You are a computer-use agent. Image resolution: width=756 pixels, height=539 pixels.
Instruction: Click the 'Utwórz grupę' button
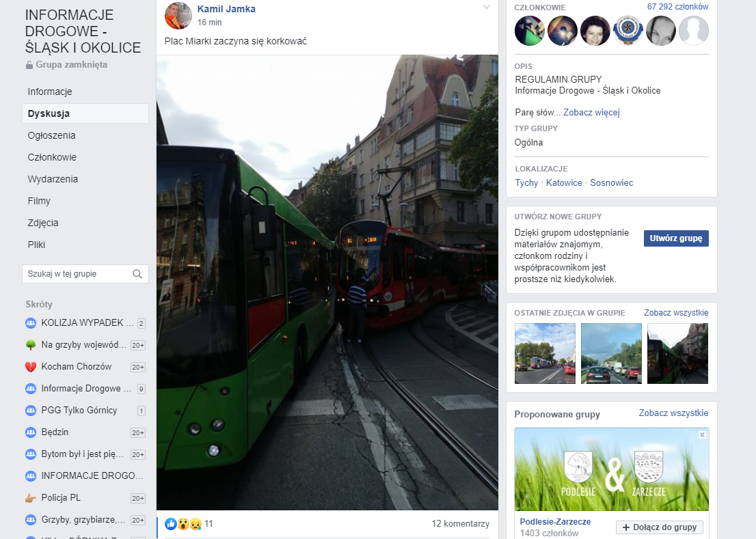[676, 238]
